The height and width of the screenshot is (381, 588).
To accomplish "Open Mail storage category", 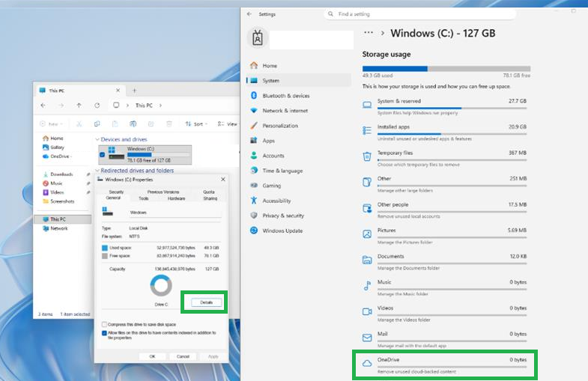I will click(x=445, y=339).
